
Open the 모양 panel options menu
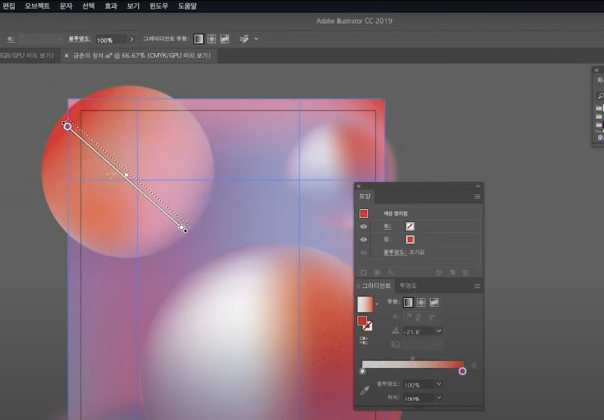[477, 197]
